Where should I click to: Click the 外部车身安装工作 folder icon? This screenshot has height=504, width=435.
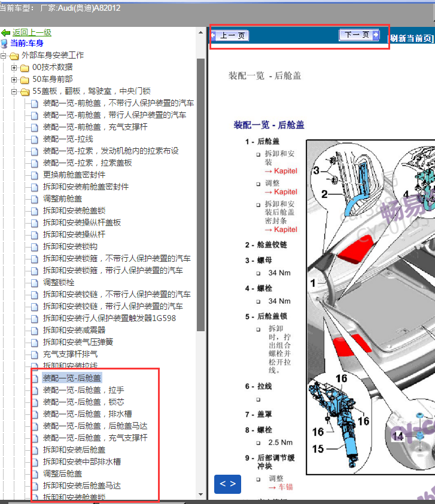click(14, 56)
